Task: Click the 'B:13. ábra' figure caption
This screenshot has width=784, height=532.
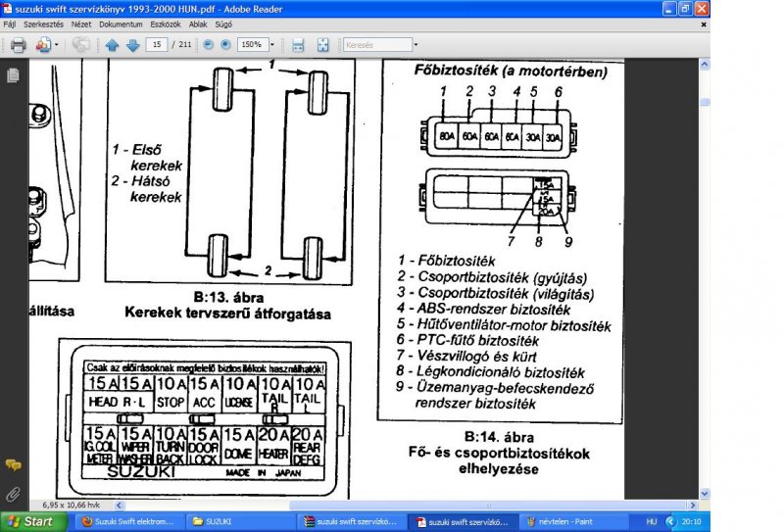Action: click(228, 298)
